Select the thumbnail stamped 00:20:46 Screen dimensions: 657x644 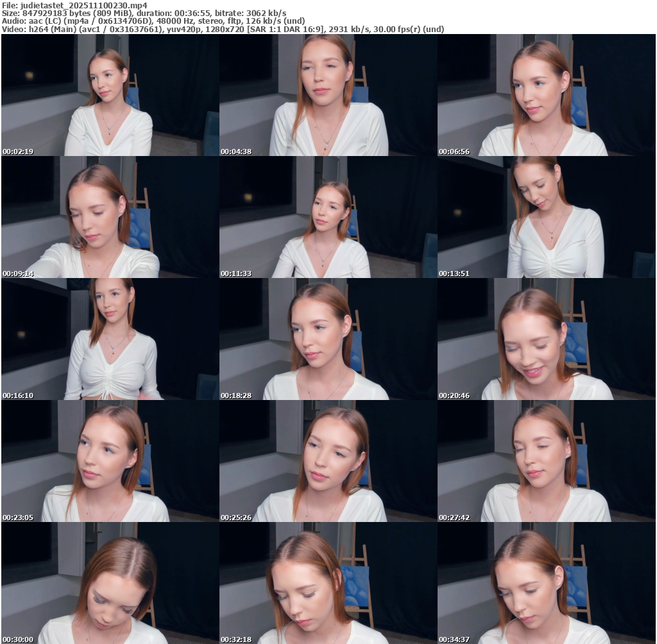click(x=547, y=339)
